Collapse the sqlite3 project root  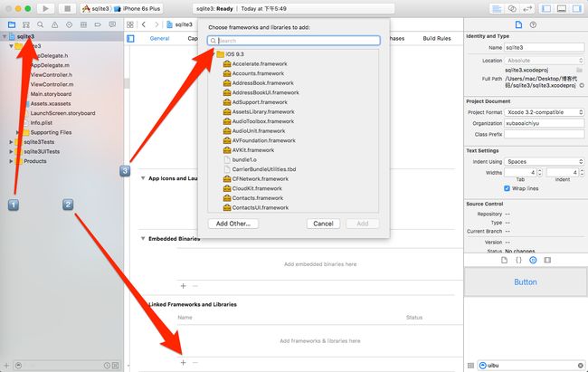(x=5, y=36)
